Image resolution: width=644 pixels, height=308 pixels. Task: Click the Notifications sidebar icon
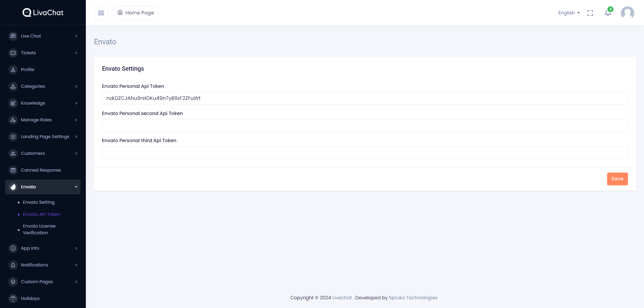[13, 265]
